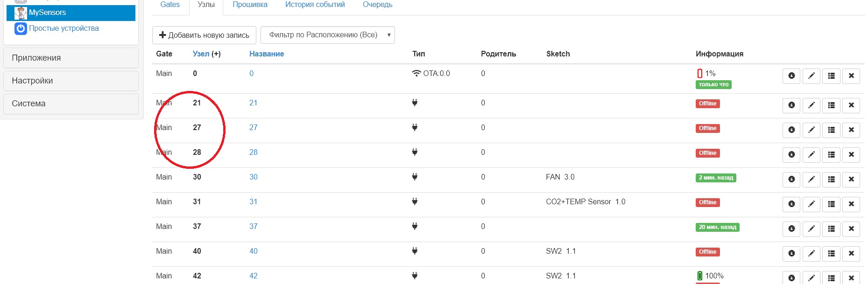Screen dimensions: 868x284
Task: Open the node name link 30
Action: point(254,177)
